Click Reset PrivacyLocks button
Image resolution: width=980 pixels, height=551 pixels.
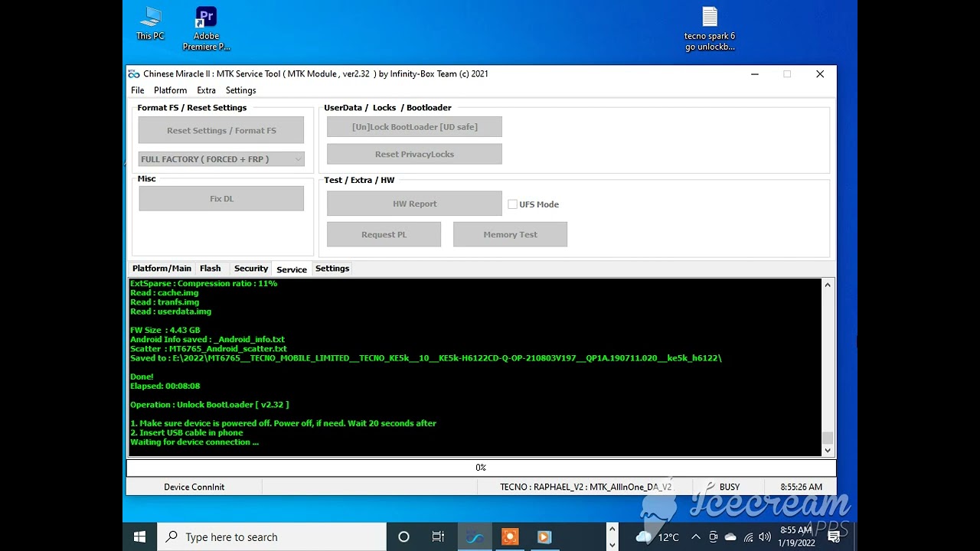(x=414, y=154)
